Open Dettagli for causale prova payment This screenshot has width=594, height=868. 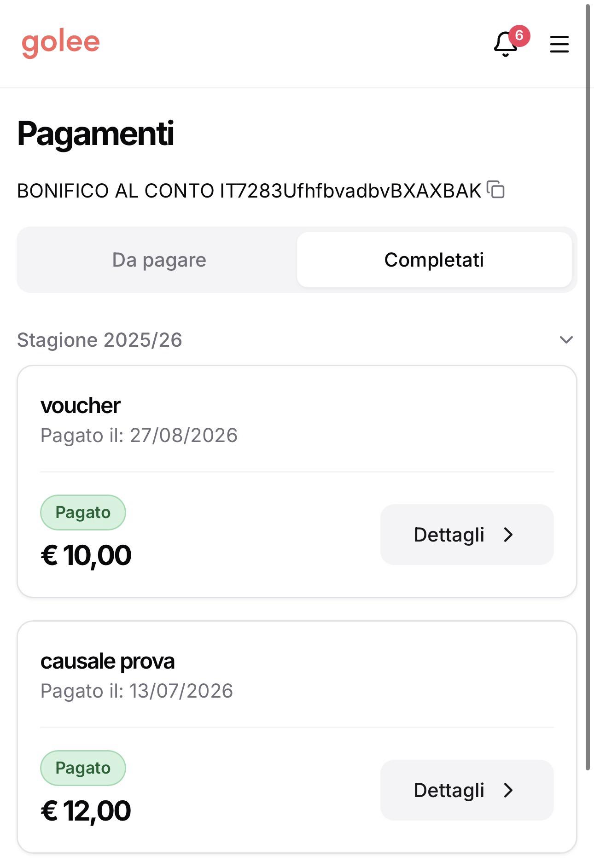click(467, 790)
